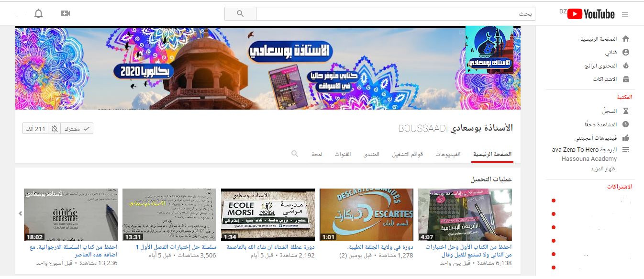Click the notifications bell icon in header
This screenshot has width=644, height=279.
39,13
